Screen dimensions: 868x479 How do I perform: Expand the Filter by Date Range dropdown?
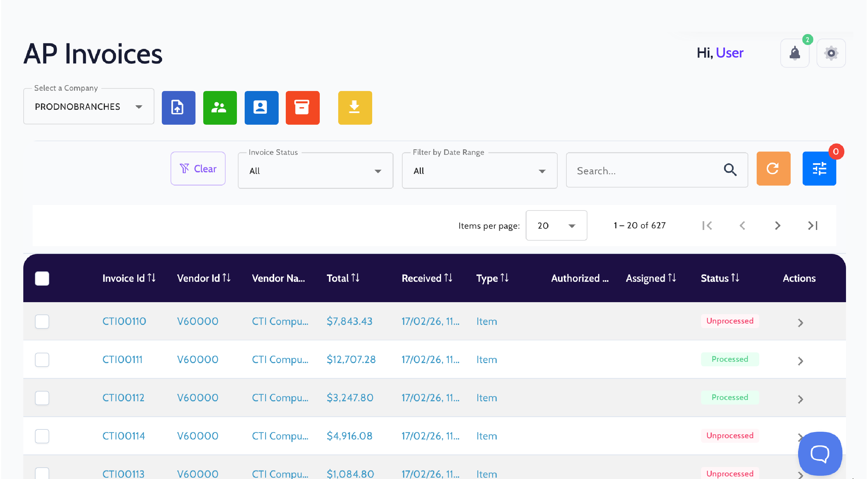pos(479,171)
